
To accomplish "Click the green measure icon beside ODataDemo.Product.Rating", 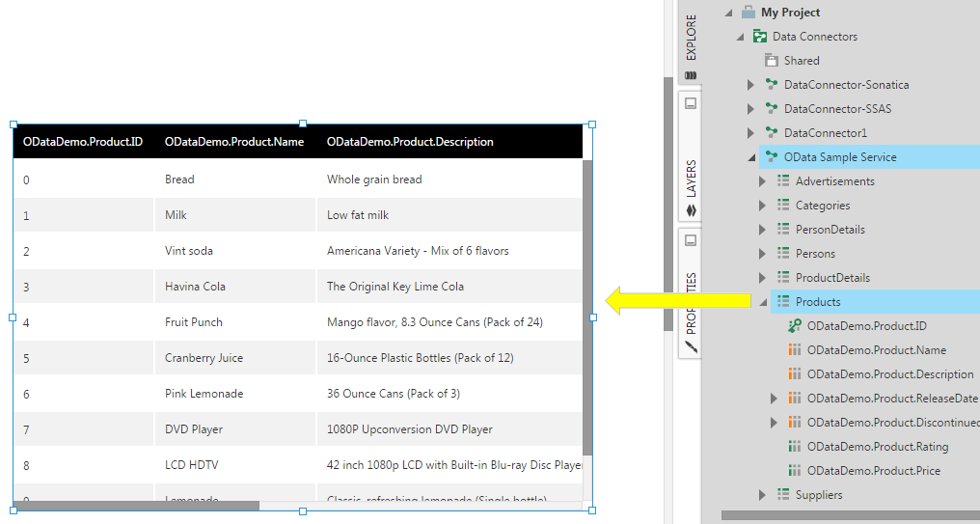I will 795,447.
